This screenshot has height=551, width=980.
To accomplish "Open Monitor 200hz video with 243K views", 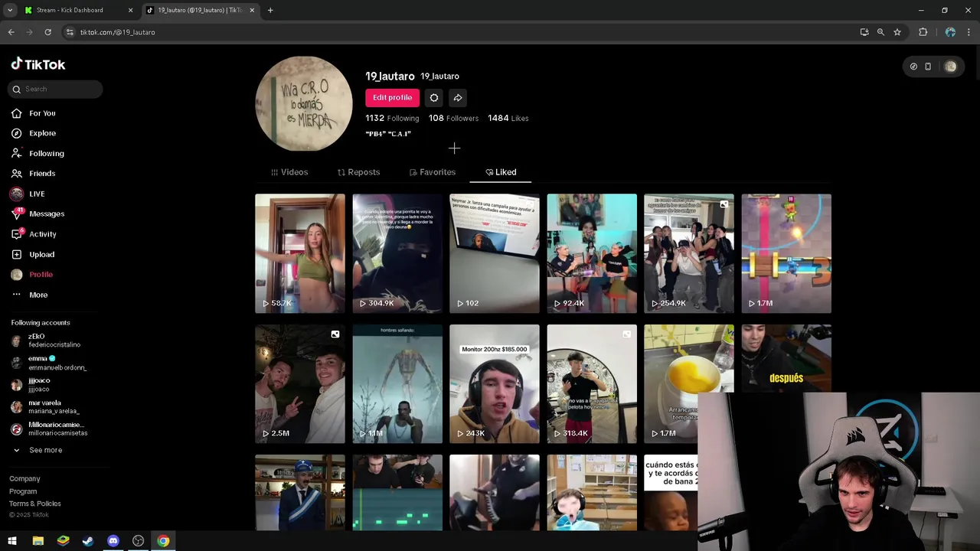I will 495,384.
